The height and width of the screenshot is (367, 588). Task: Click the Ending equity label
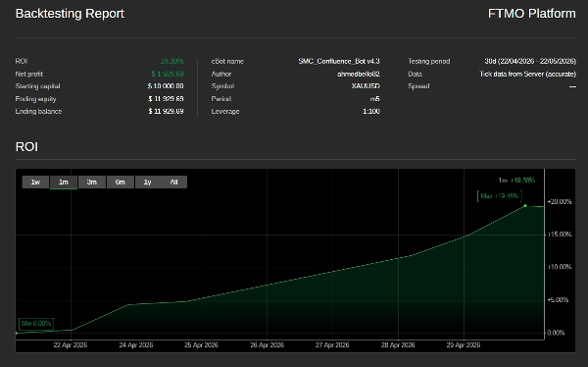pyautogui.click(x=35, y=99)
